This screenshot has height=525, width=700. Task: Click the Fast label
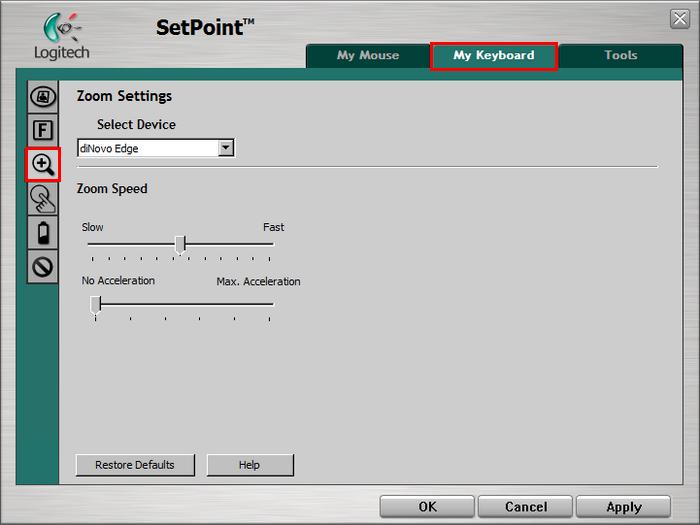(273, 227)
